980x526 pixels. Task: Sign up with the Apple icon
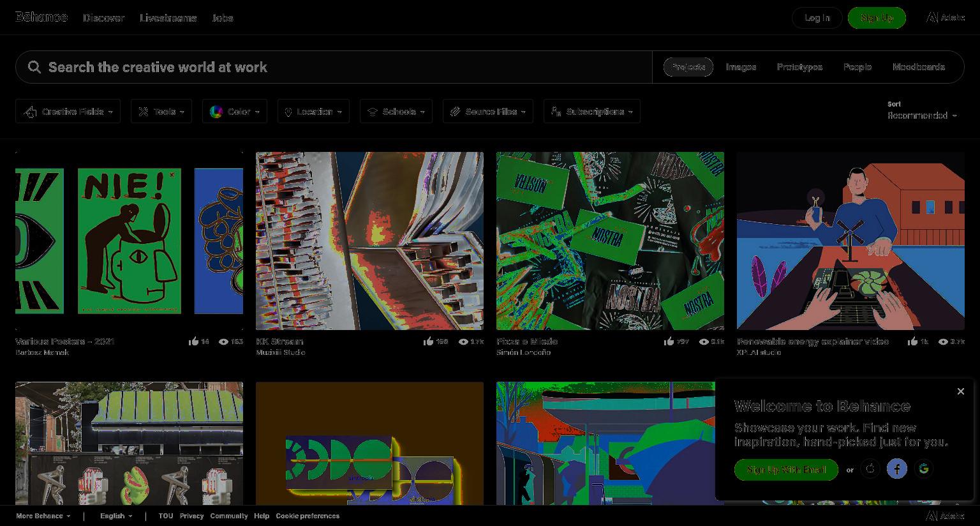coord(870,469)
